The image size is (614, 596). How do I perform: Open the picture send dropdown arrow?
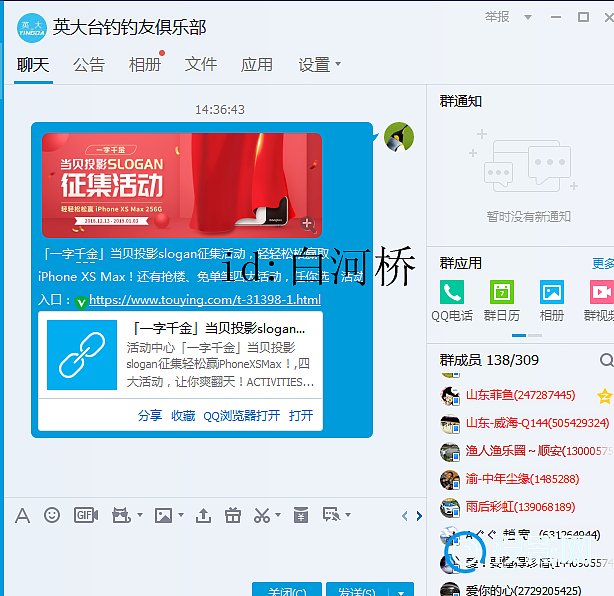(x=181, y=515)
